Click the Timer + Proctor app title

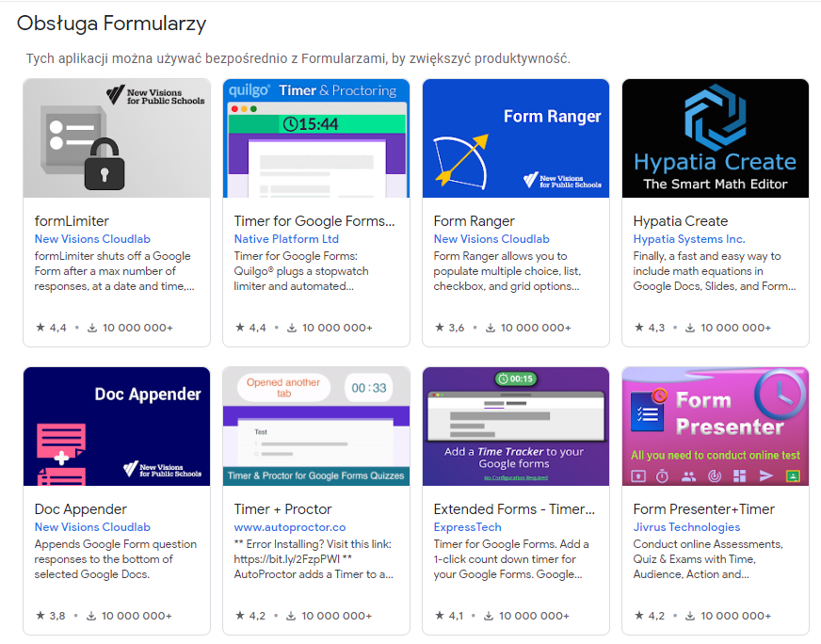click(x=282, y=509)
